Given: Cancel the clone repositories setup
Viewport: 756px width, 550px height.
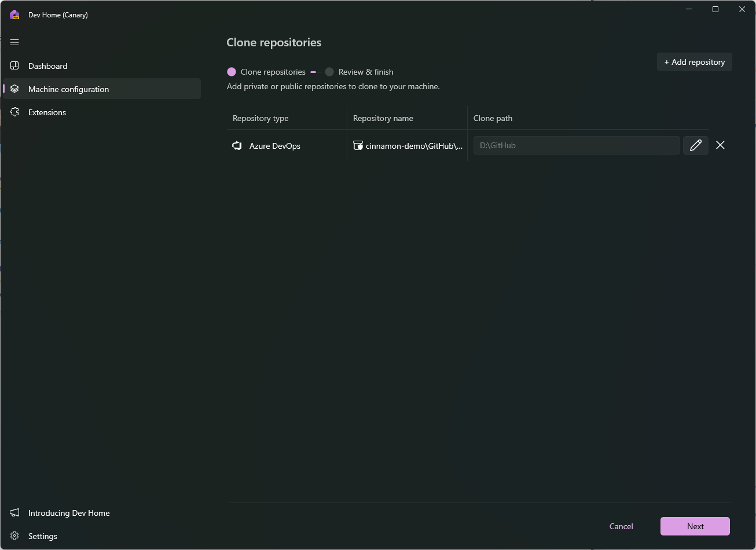Looking at the screenshot, I should (x=621, y=526).
